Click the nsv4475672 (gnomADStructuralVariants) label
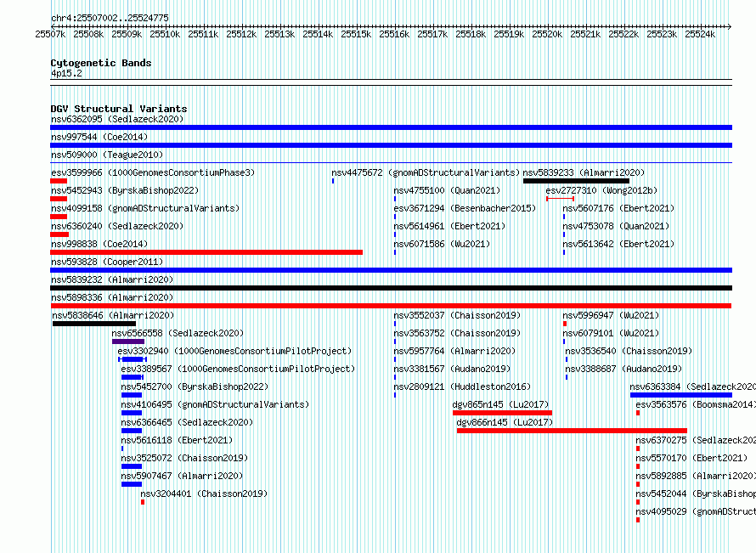 pyautogui.click(x=426, y=172)
